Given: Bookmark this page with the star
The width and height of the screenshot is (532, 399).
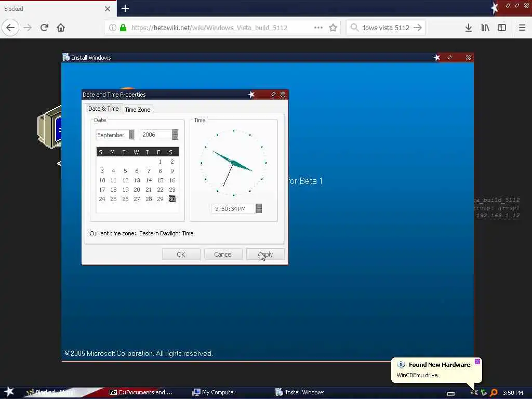Looking at the screenshot, I should [x=333, y=28].
